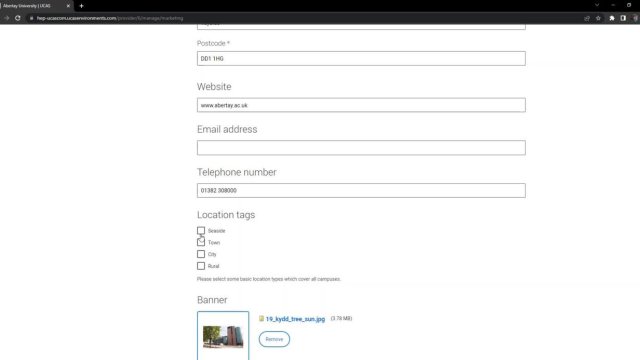Open the browser extensions puzzle icon

click(x=612, y=18)
